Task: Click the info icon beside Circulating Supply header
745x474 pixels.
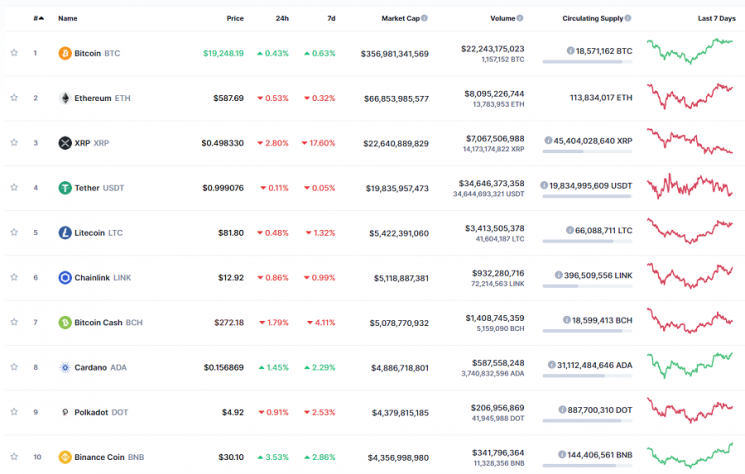Action: pyautogui.click(x=628, y=18)
